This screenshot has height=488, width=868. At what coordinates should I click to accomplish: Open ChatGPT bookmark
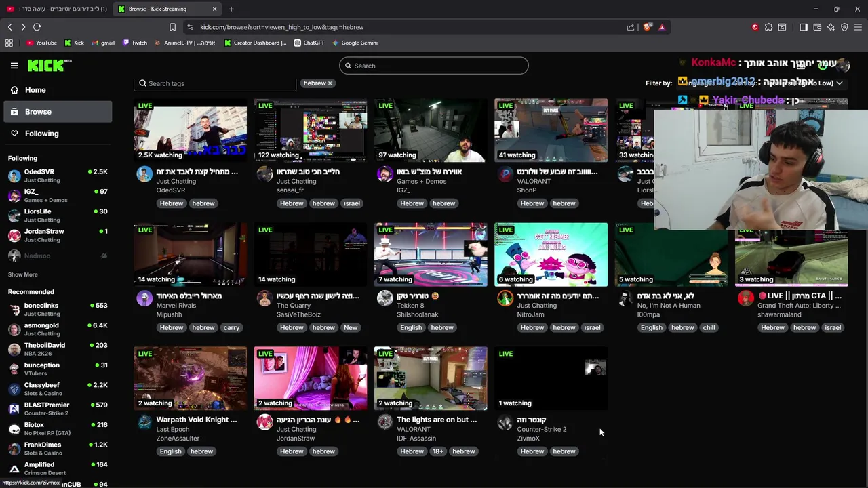coord(309,43)
